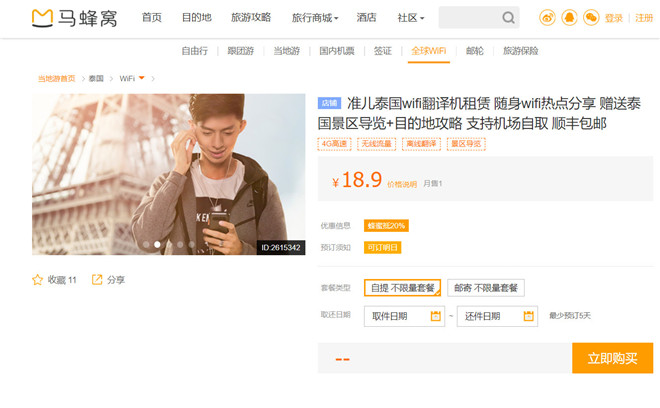The width and height of the screenshot is (660, 408).
Task: Go to 首页 in top navigation
Action: coord(152,18)
